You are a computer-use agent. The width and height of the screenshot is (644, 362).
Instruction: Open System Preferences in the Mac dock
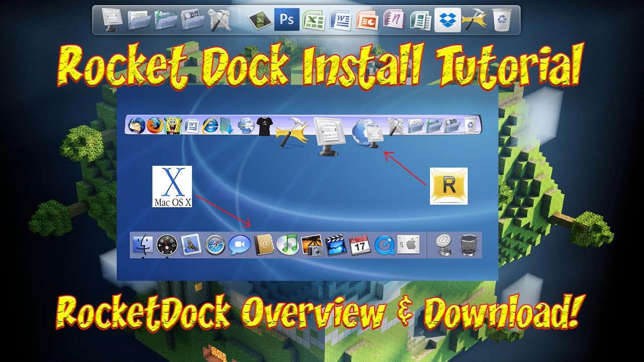point(408,245)
